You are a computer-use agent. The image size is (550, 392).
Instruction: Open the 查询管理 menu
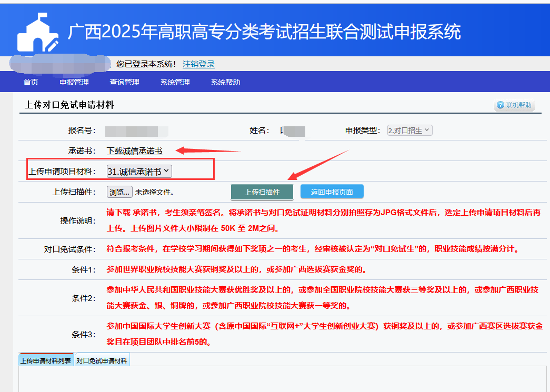124,82
